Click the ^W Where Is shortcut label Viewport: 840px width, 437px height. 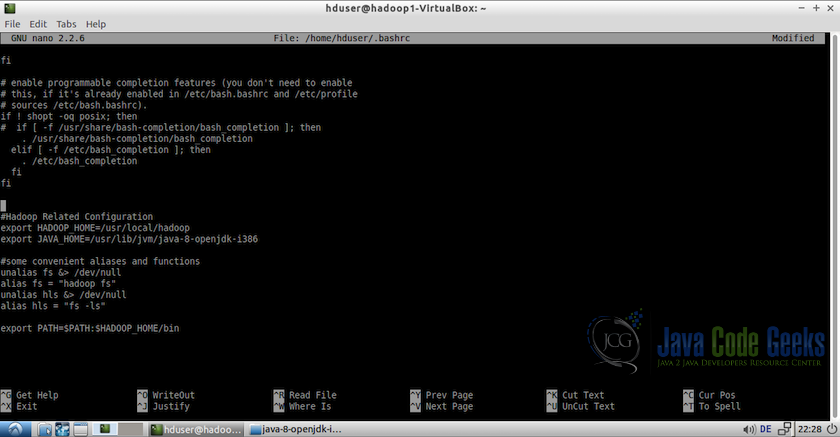pos(303,406)
